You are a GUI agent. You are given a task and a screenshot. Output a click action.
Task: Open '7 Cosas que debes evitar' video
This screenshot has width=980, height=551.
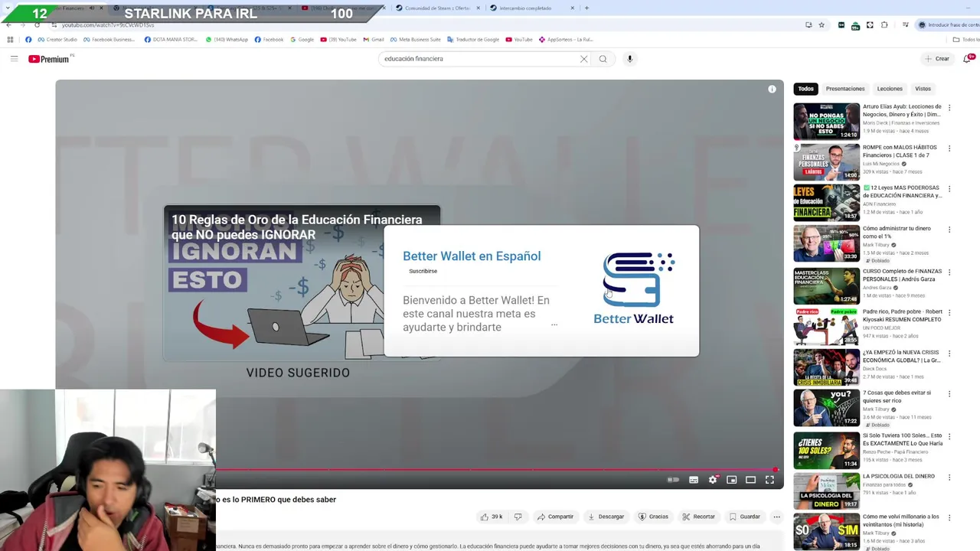[897, 396]
